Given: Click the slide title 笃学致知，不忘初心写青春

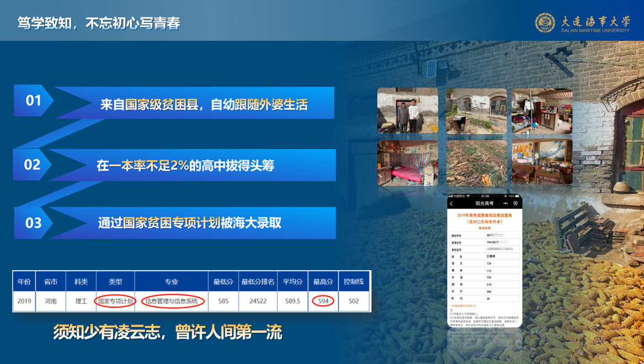Looking at the screenshot, I should 99,23.
